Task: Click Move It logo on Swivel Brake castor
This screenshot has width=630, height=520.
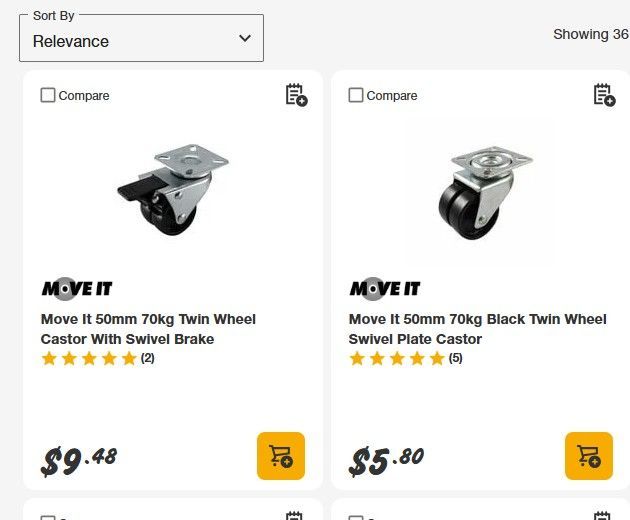Action: pyautogui.click(x=77, y=289)
